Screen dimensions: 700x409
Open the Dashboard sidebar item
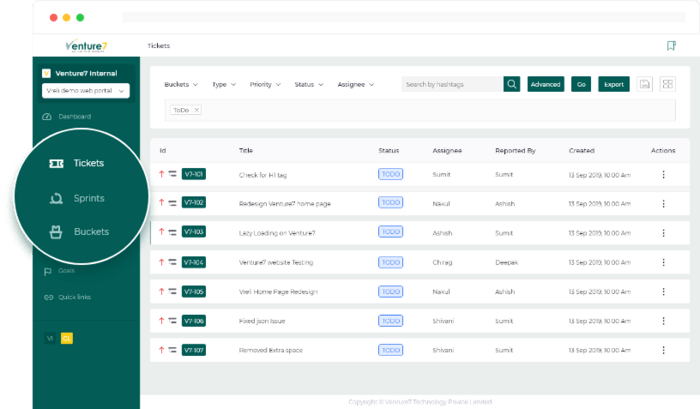click(x=67, y=117)
